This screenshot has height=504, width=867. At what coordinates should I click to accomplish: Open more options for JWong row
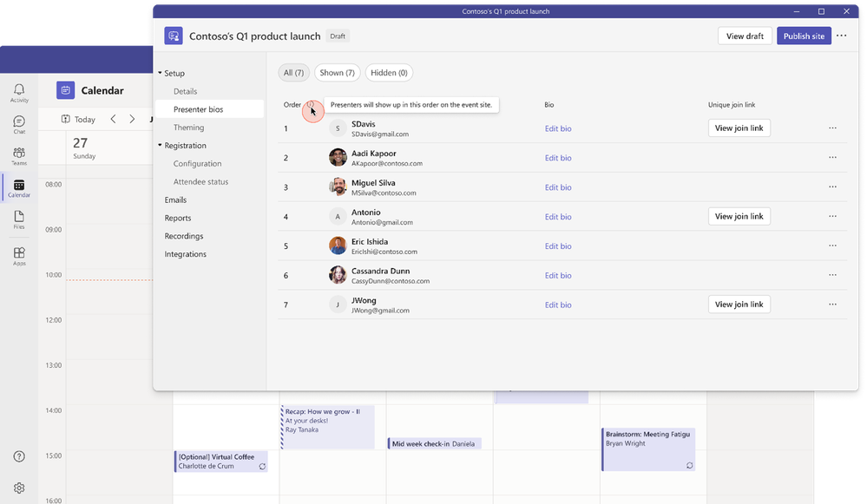(832, 304)
